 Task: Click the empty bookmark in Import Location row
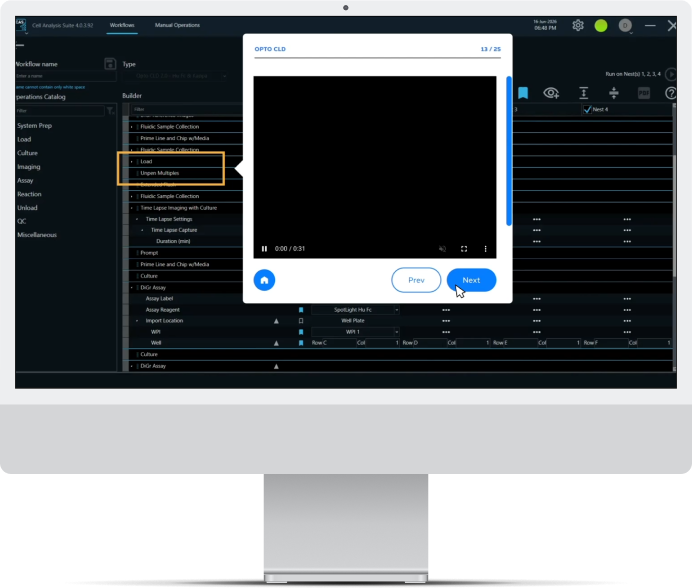pos(301,321)
